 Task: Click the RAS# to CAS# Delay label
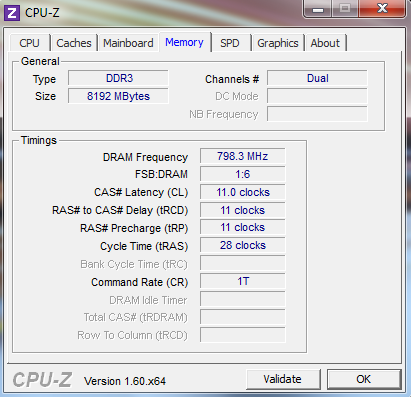[x=120, y=210]
